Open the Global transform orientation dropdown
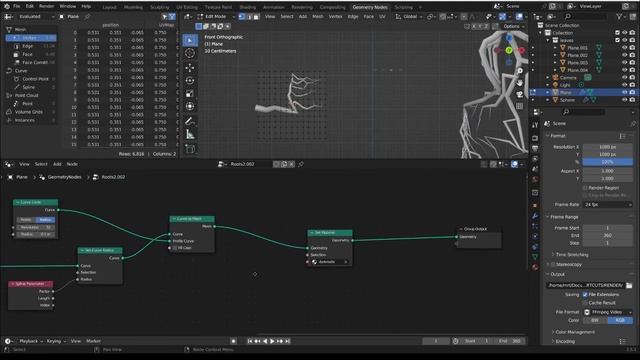 pos(409,17)
